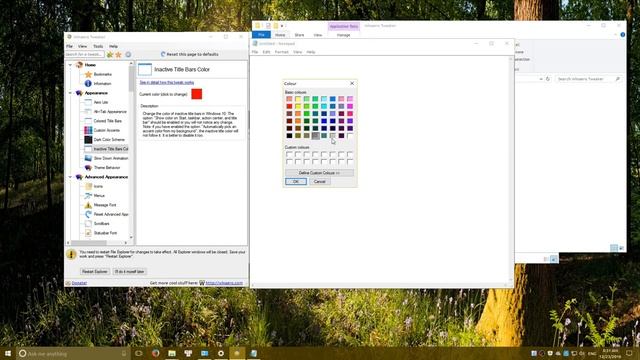Click the blue help icon in File Explorer
Screen dimensions: 640x360
tap(622, 35)
